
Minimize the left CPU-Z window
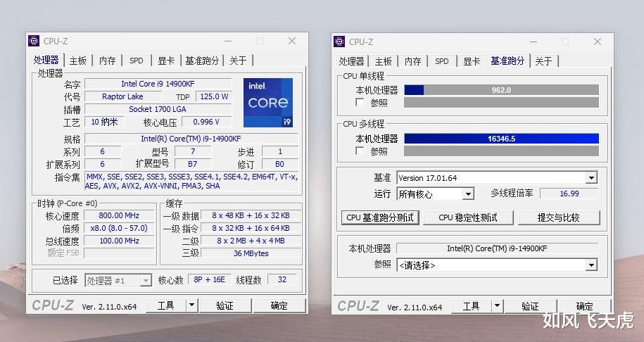(x=228, y=41)
